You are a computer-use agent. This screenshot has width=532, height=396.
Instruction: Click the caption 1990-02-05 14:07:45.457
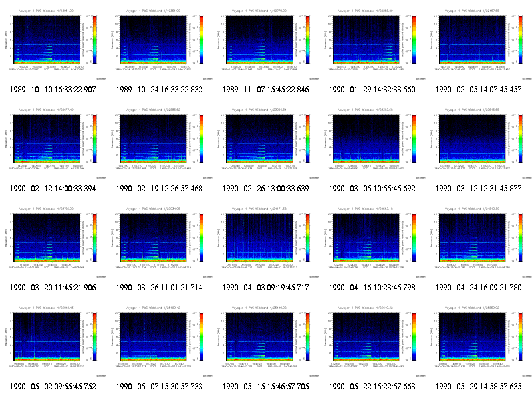[x=478, y=90]
